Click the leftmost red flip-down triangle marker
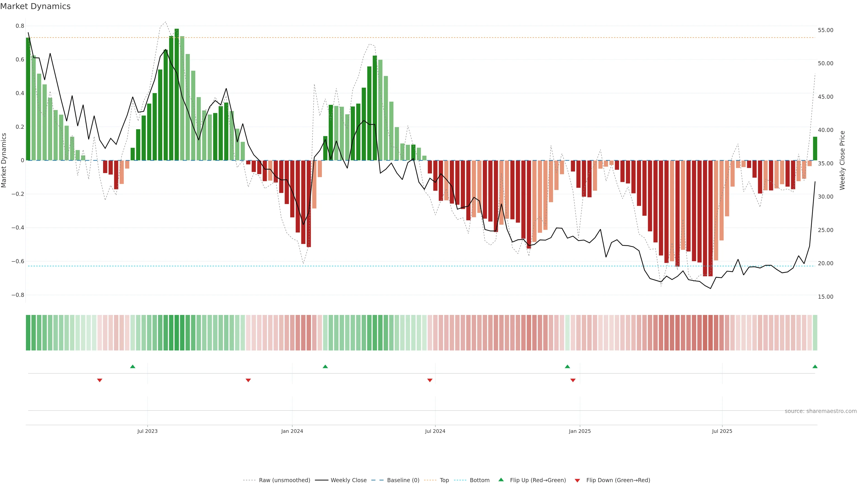Image resolution: width=868 pixels, height=488 pixels. click(x=99, y=380)
